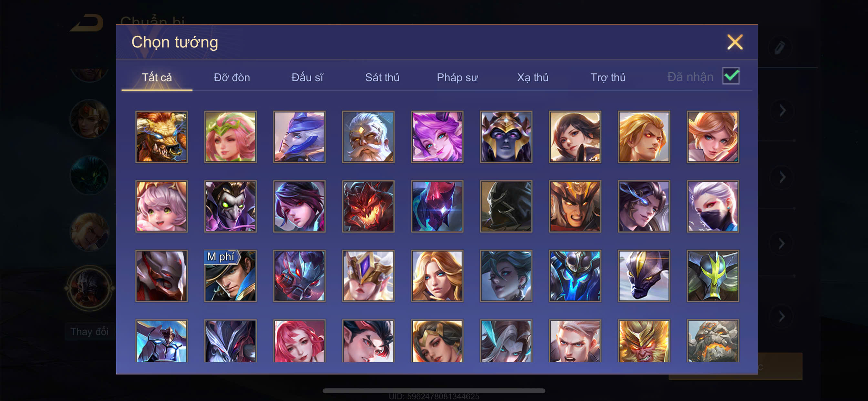Choose the blonde hero with red eyes
This screenshot has width=868, height=401.
pos(644,137)
